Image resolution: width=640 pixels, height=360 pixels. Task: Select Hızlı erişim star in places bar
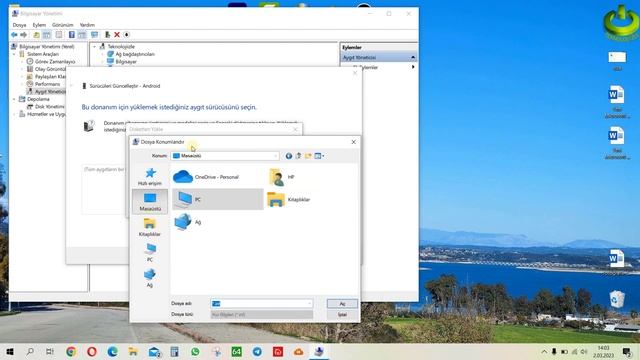coord(150,176)
